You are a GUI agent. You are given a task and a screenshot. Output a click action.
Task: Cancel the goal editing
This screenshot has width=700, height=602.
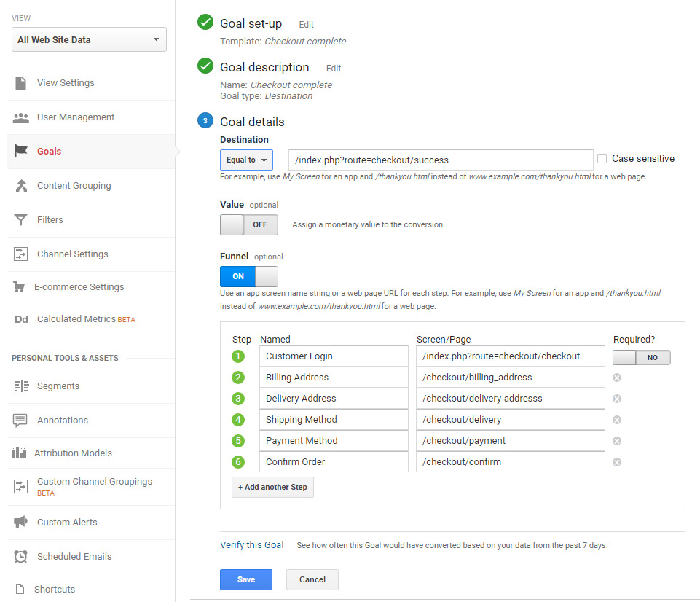click(312, 579)
